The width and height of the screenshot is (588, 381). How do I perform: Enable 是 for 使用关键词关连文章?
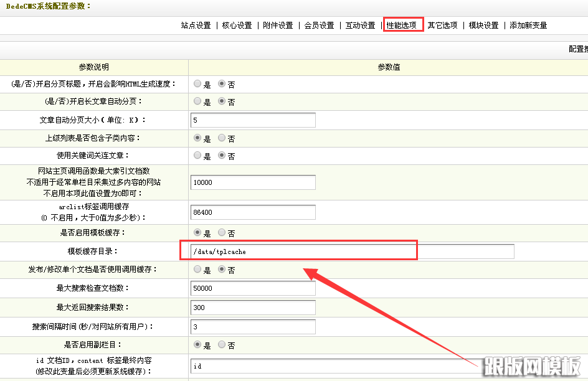click(x=197, y=156)
